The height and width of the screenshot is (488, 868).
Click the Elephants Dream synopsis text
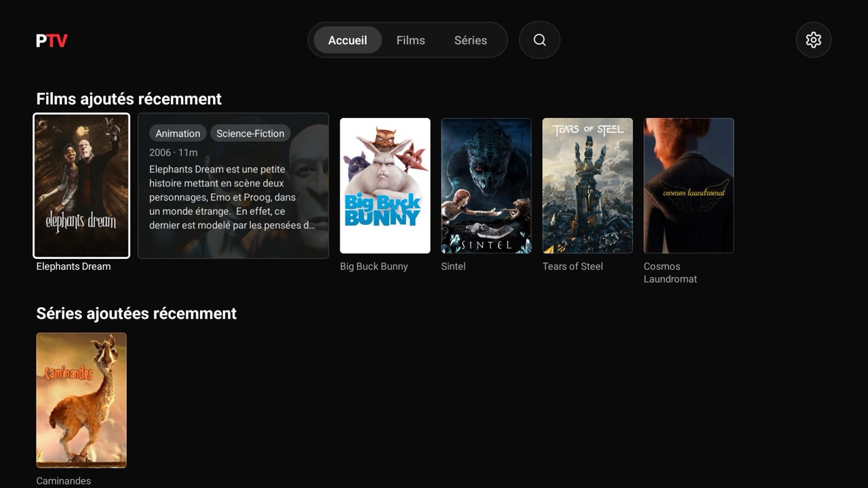233,197
